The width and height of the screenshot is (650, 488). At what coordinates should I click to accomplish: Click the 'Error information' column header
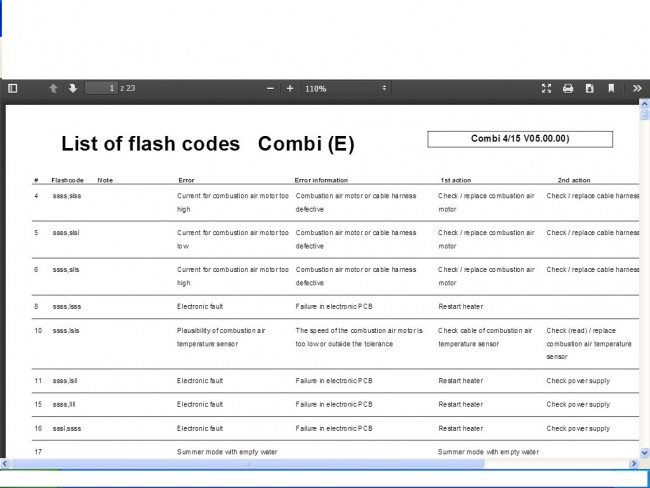321,180
